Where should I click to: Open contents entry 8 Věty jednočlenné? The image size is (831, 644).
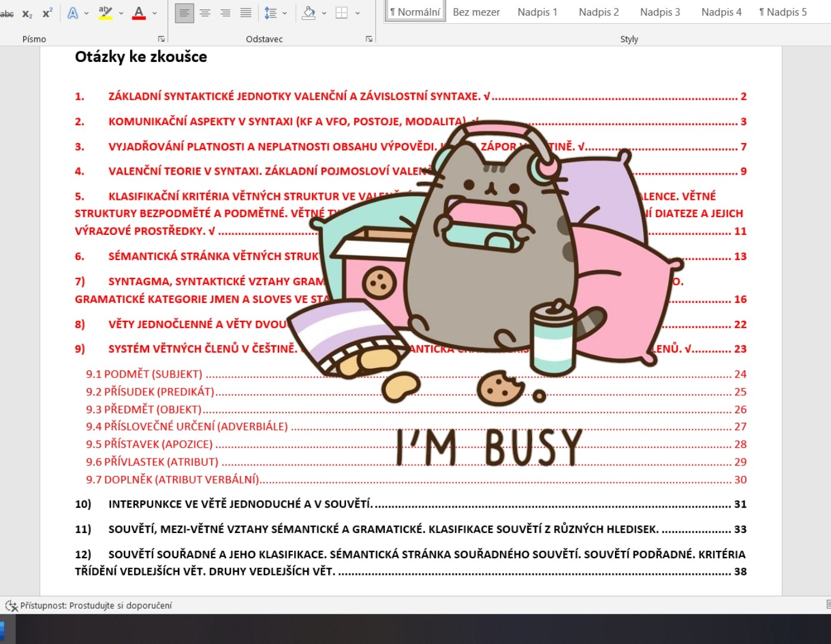[410, 324]
